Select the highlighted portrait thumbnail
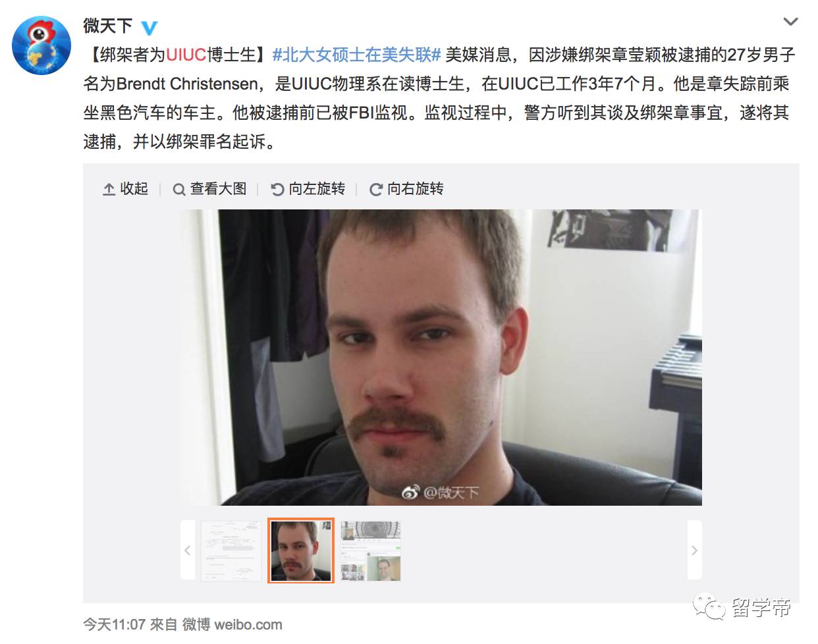 (x=301, y=550)
